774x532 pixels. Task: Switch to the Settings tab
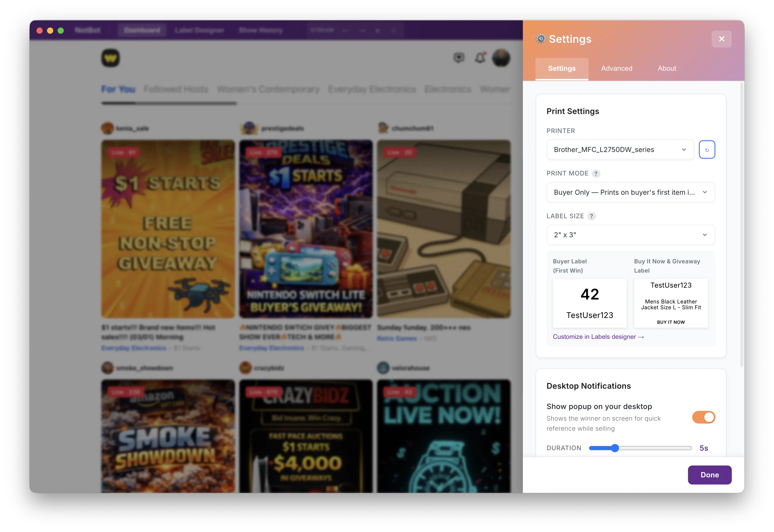click(x=562, y=69)
